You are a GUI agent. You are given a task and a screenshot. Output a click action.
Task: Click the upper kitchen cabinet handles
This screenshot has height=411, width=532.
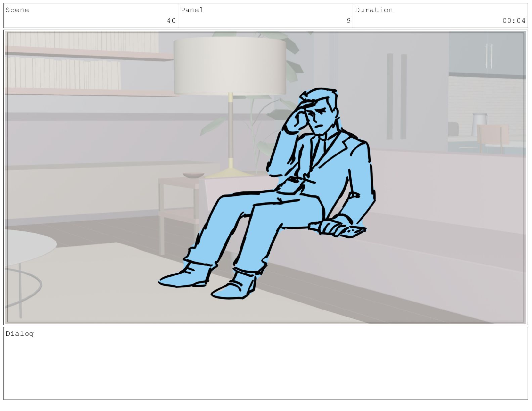coord(489,56)
